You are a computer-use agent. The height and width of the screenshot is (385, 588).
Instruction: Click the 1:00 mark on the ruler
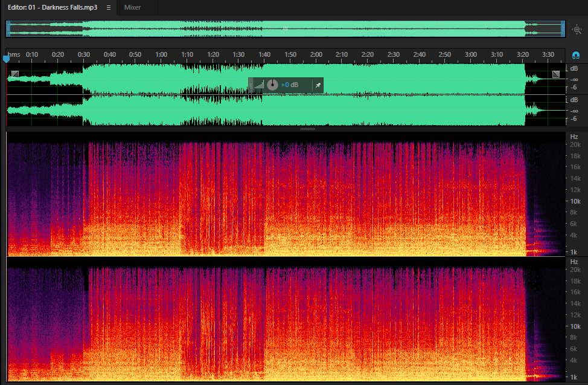[x=161, y=55]
